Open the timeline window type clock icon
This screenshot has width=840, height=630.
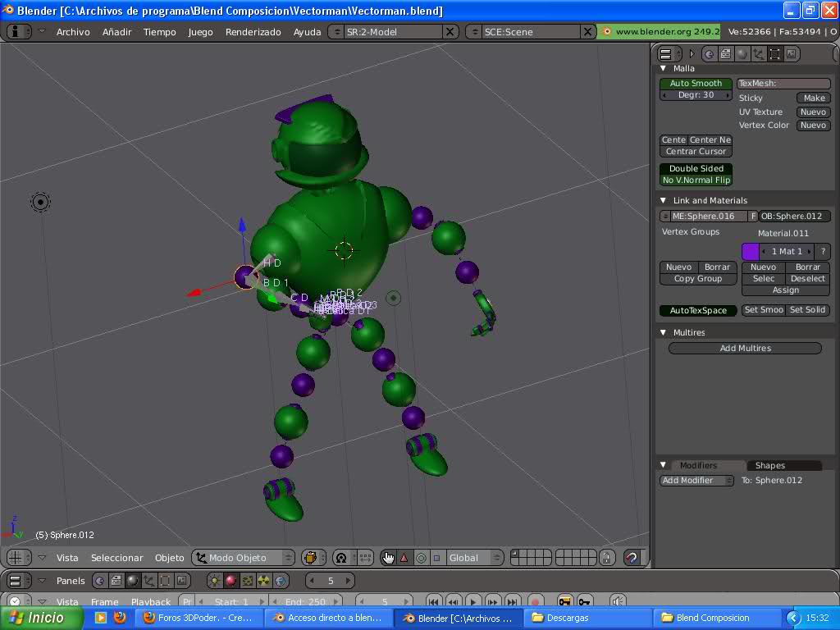[19, 601]
